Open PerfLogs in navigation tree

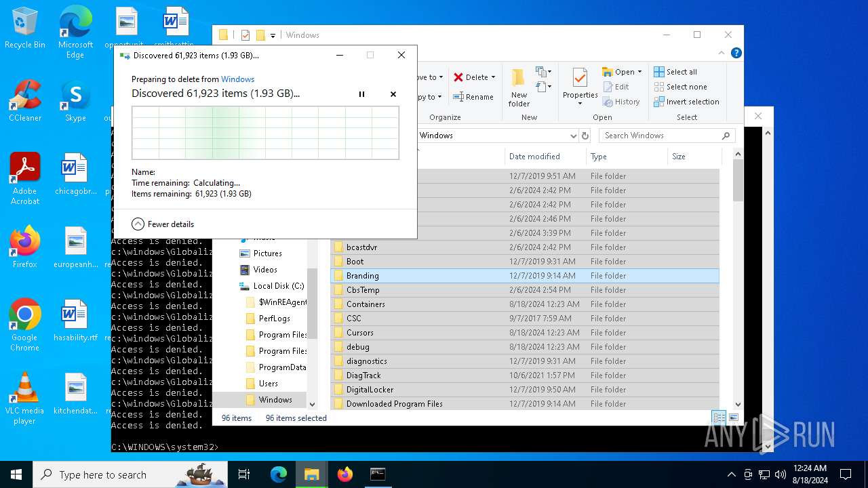click(x=274, y=319)
